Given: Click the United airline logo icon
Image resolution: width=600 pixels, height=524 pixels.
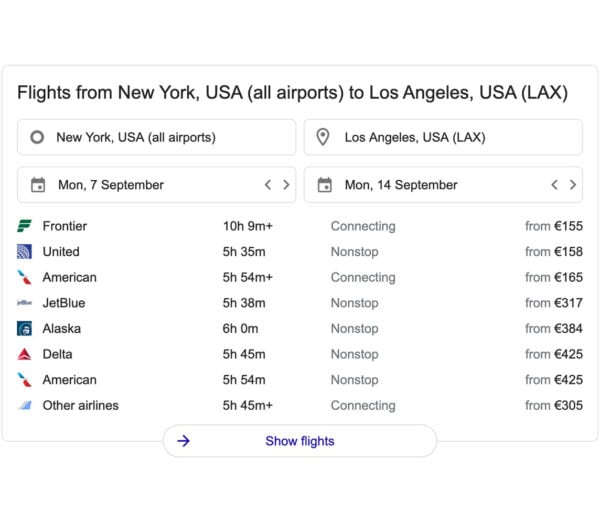Looking at the screenshot, I should pos(25,252).
